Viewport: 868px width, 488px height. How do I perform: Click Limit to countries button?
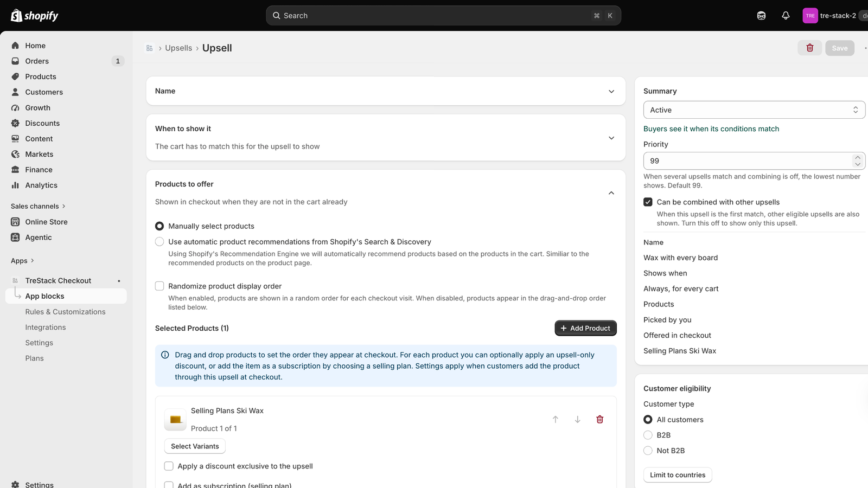(678, 475)
